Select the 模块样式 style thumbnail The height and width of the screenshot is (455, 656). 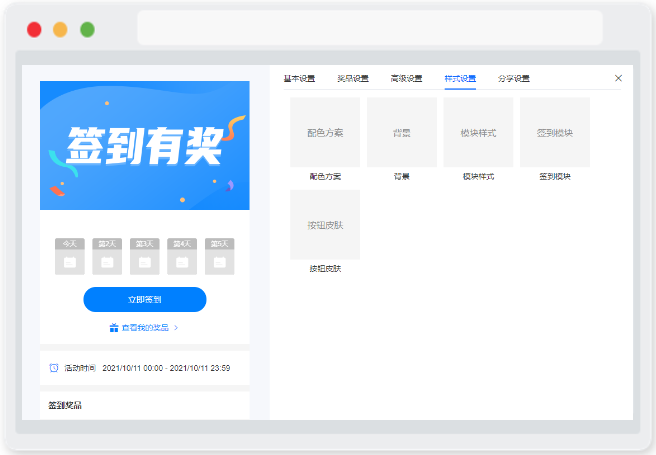tap(478, 132)
